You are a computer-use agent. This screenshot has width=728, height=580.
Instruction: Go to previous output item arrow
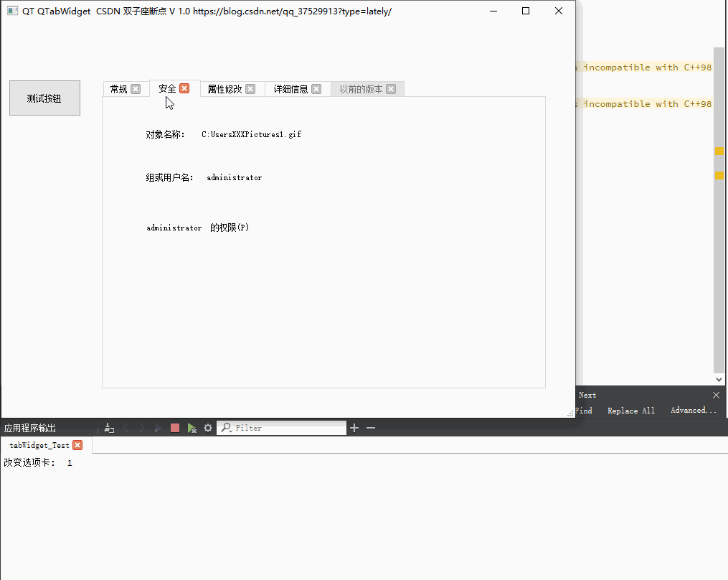126,428
